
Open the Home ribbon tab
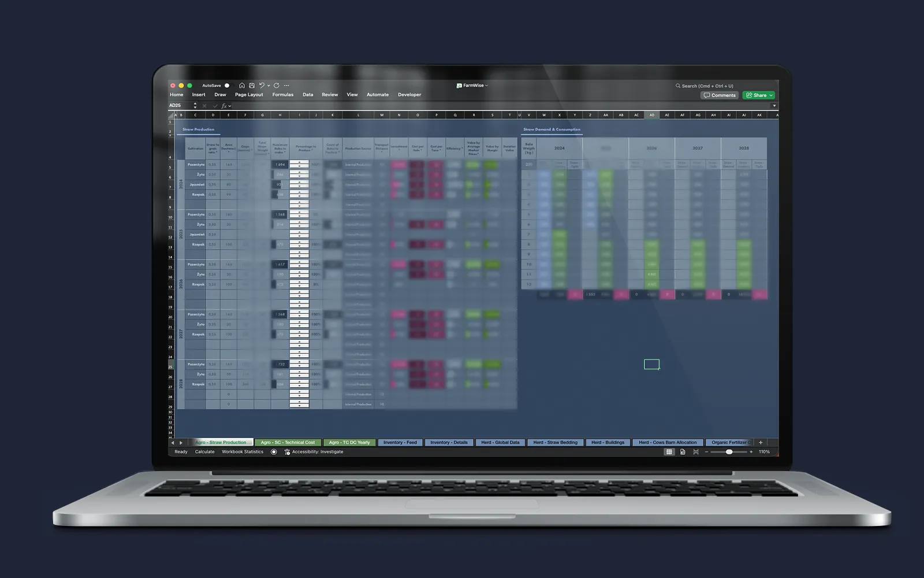click(176, 95)
